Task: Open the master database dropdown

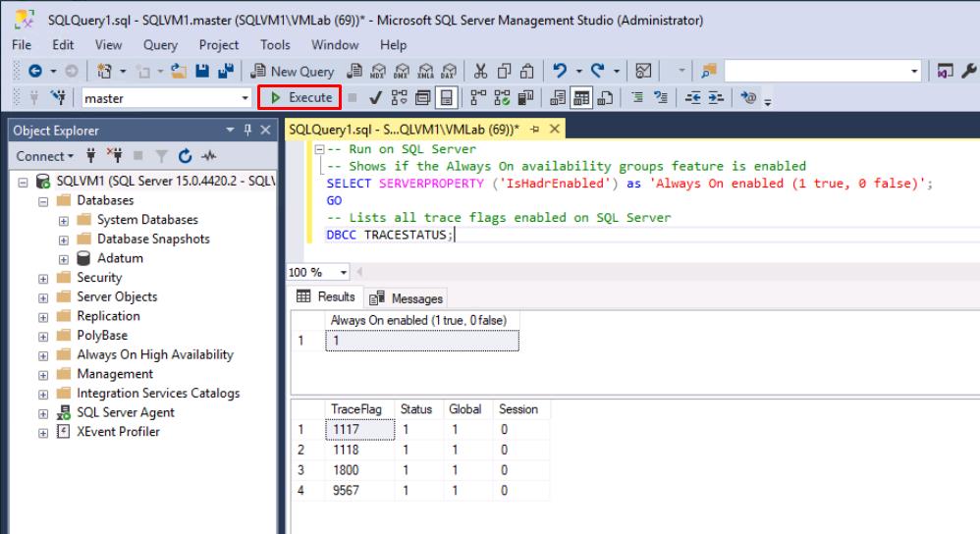Action: click(245, 98)
